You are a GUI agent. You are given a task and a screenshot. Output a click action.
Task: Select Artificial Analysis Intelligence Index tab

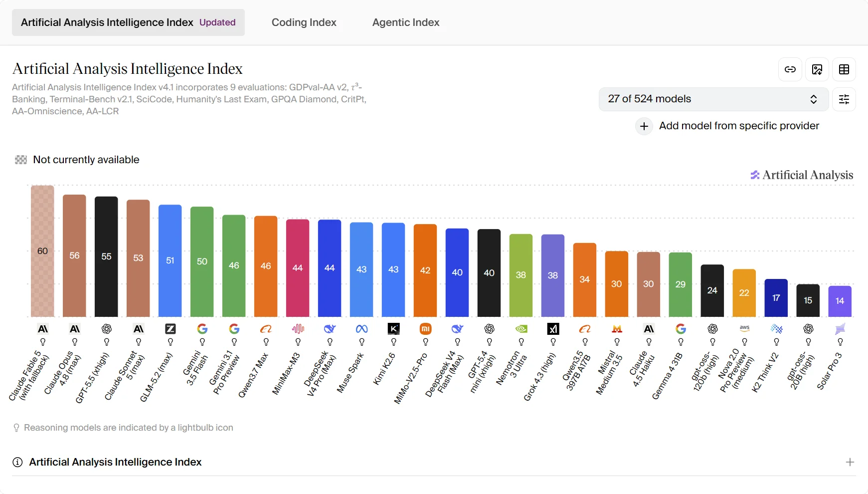128,22
